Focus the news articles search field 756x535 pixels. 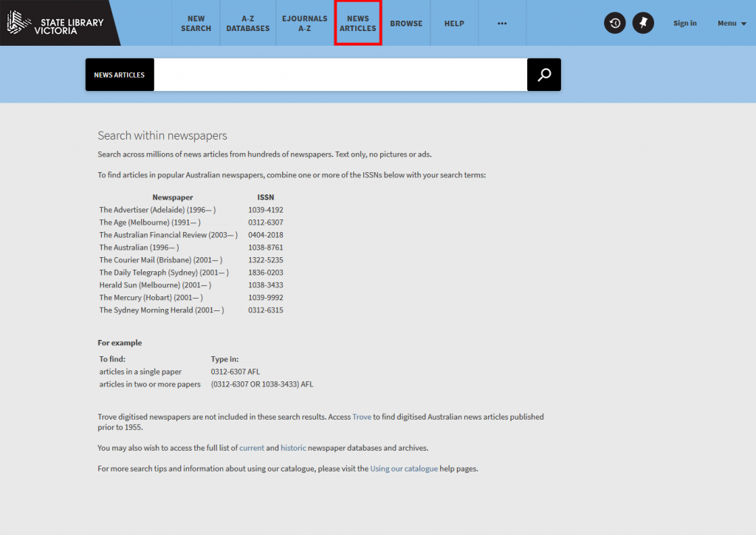click(x=340, y=75)
